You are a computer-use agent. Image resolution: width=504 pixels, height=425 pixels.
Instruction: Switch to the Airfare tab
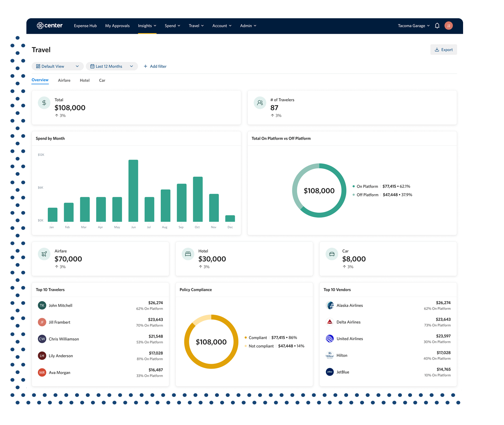coord(64,80)
